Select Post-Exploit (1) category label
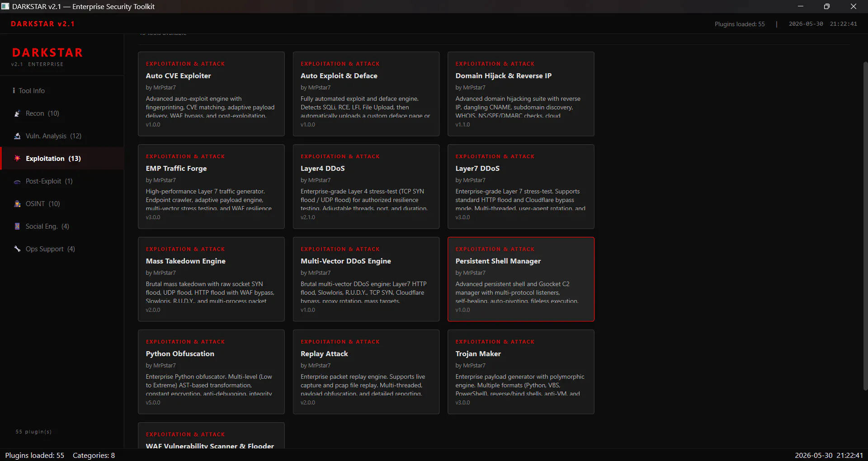The width and height of the screenshot is (868, 461). 49,181
